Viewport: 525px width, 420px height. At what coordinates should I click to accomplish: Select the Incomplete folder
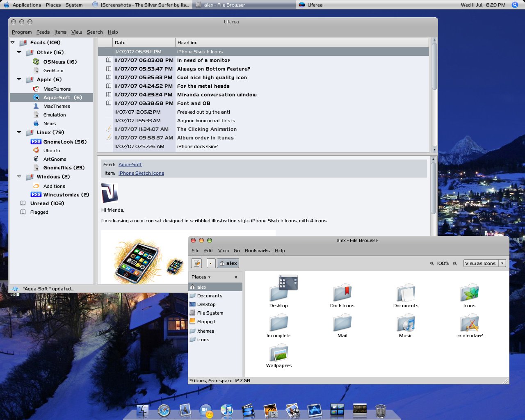pyautogui.click(x=278, y=326)
